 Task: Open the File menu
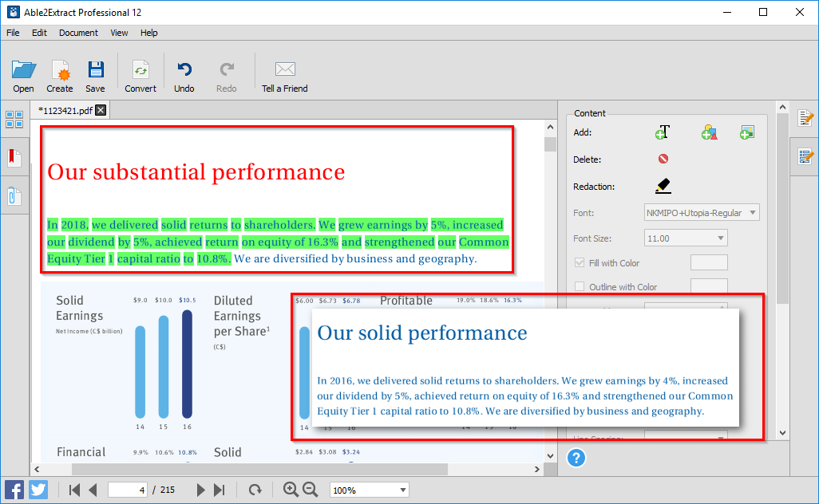click(x=13, y=33)
